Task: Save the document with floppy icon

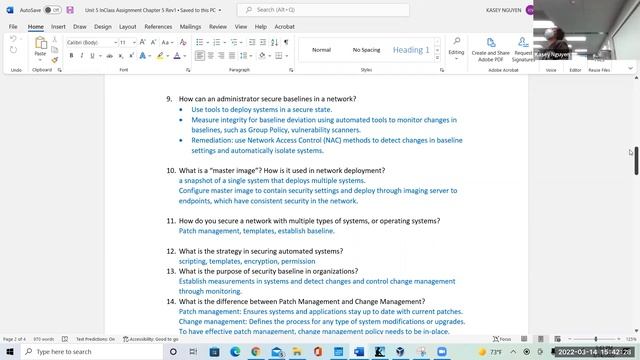Action: coord(70,10)
